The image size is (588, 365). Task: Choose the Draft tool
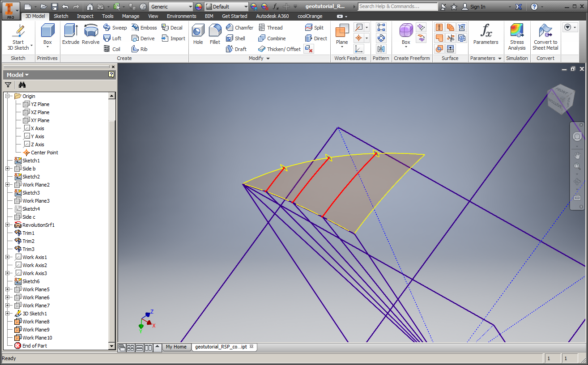coord(236,49)
